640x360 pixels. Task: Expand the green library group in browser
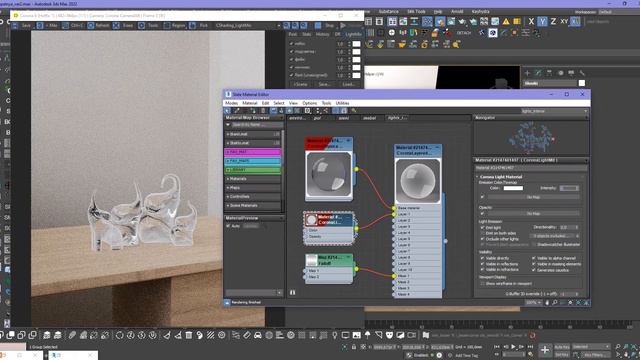tap(253, 170)
